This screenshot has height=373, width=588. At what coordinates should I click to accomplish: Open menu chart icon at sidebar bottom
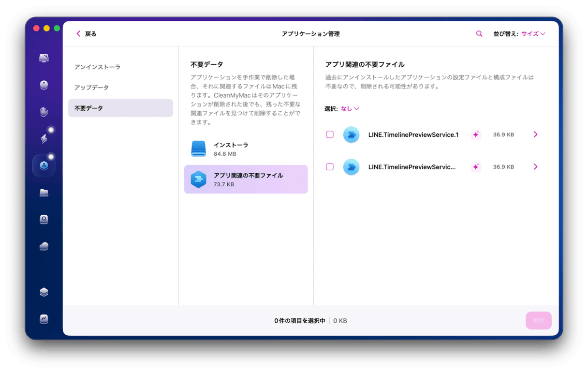(44, 319)
